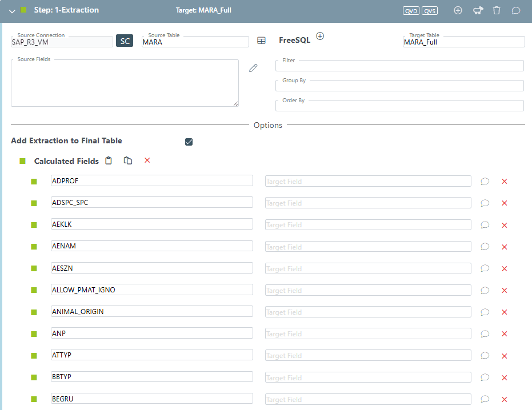Add FreeSQL with the plus icon
Viewport: 532px width, 410px height.
pos(320,36)
